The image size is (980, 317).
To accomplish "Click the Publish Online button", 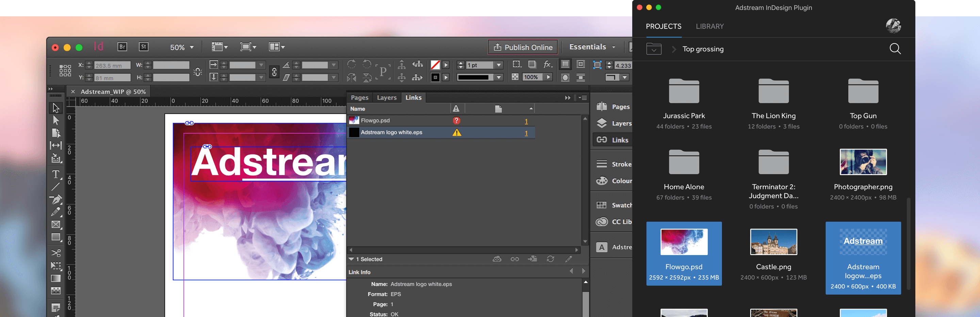I will [x=523, y=47].
